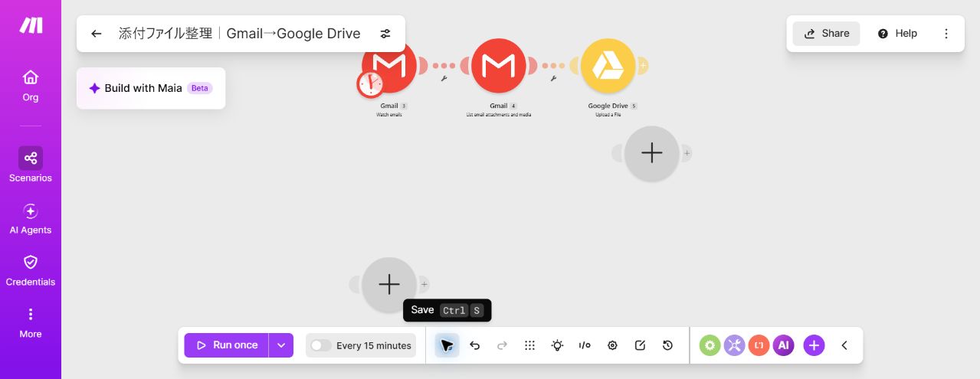Open the Help menu

tap(897, 34)
